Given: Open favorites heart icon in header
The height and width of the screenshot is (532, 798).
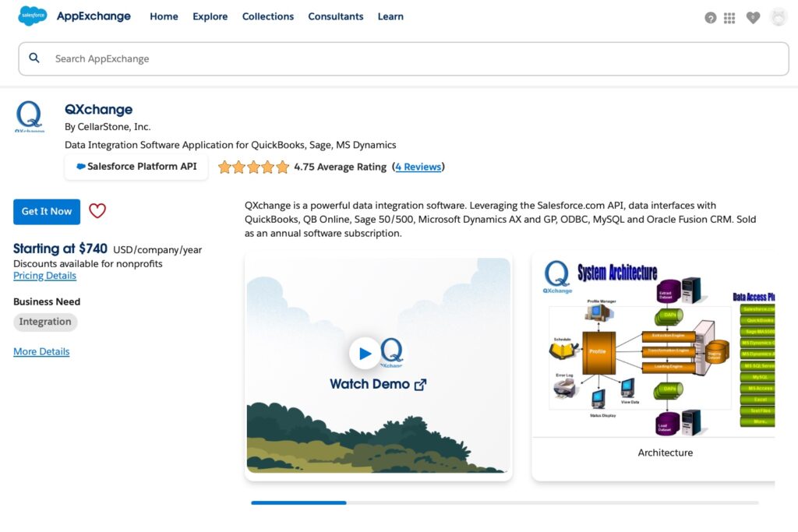Looking at the screenshot, I should [754, 18].
